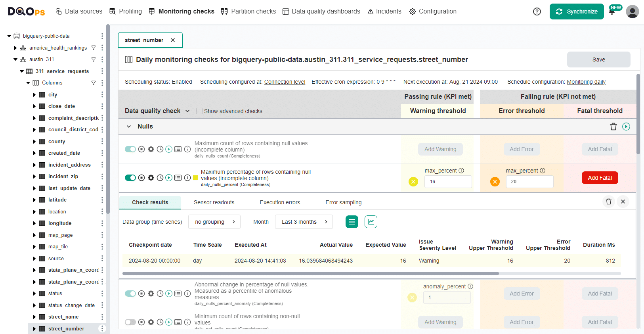Viewport: 644px width, 334px height.
Task: Enable the minimum non-null count check toggle
Action: [x=130, y=322]
